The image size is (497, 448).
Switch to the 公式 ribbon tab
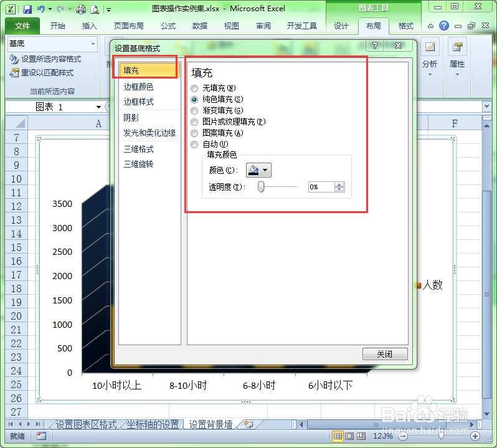point(168,26)
